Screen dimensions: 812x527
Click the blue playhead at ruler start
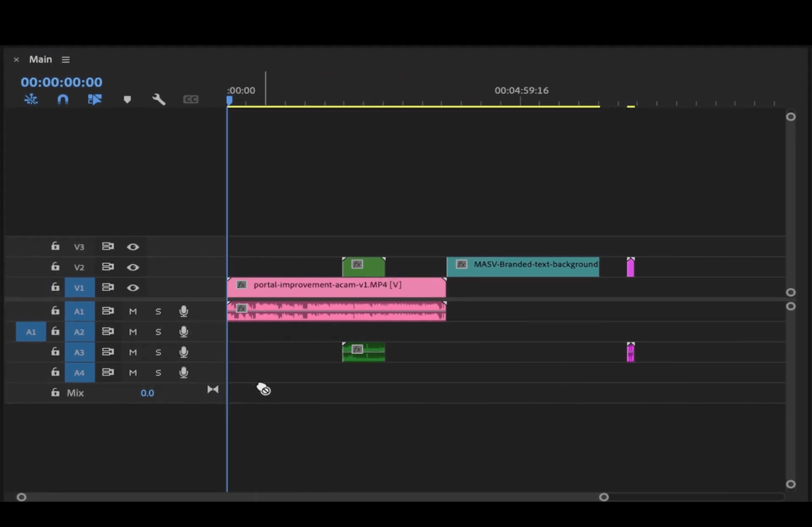point(229,100)
